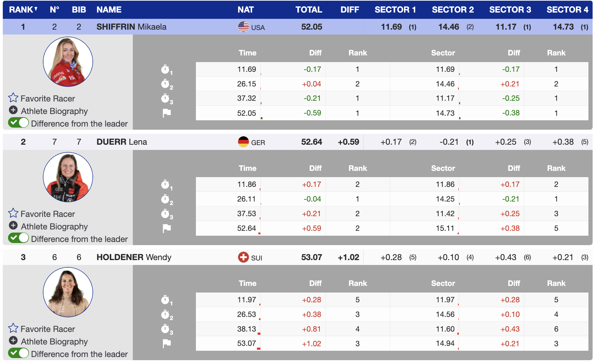Expand Shiffrin's Athlete Biography plus icon
This screenshot has width=594, height=364.
point(13,110)
